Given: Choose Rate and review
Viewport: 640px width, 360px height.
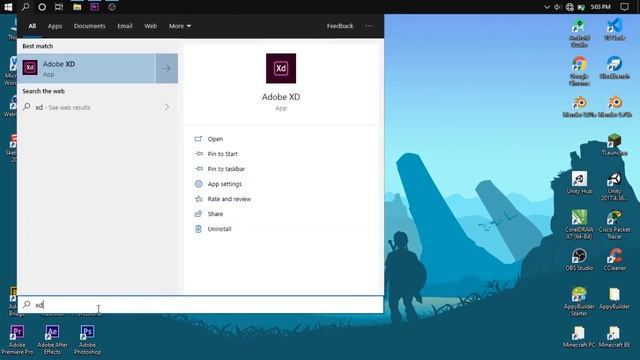Looking at the screenshot, I should point(229,199).
